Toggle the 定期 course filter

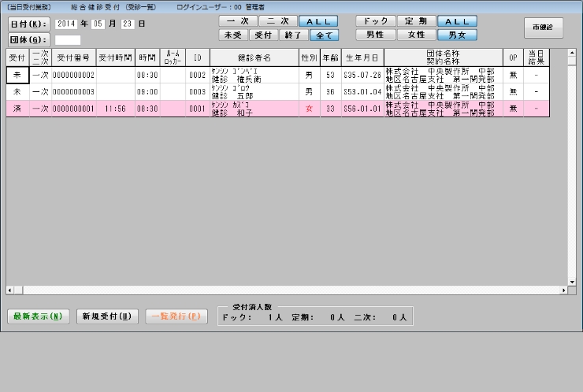tap(416, 21)
